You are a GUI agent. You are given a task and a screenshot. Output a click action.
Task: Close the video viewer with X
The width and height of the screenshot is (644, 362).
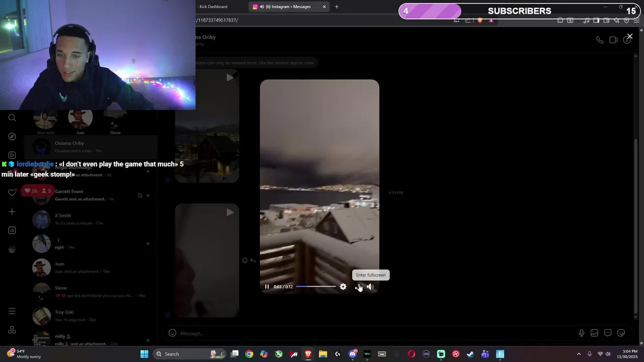point(629,36)
